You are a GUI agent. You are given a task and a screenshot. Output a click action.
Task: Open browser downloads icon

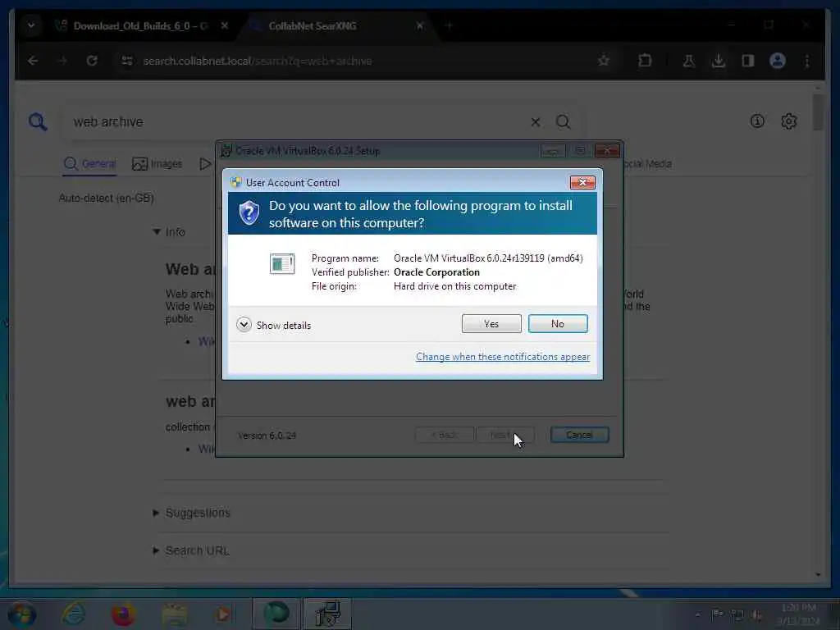click(719, 61)
